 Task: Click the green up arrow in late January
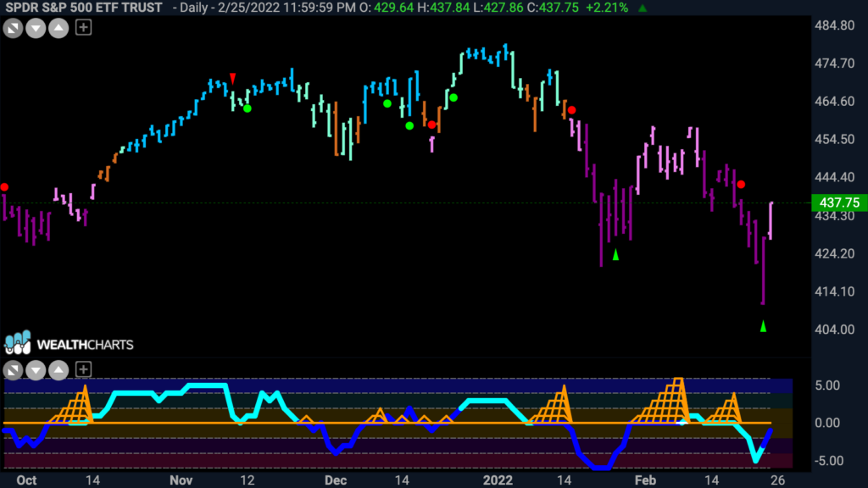pos(615,254)
